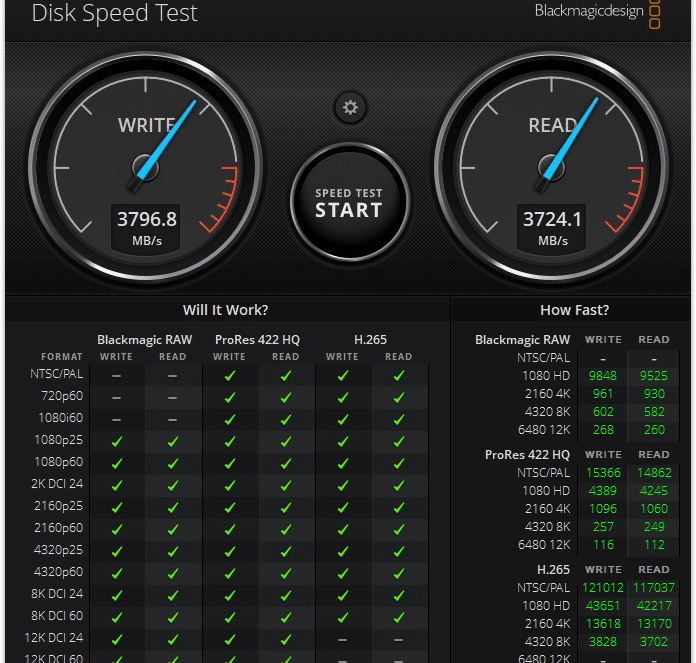Click Blackmagic RAW 2160 4K write value 961
The height and width of the screenshot is (663, 696).
[602, 394]
